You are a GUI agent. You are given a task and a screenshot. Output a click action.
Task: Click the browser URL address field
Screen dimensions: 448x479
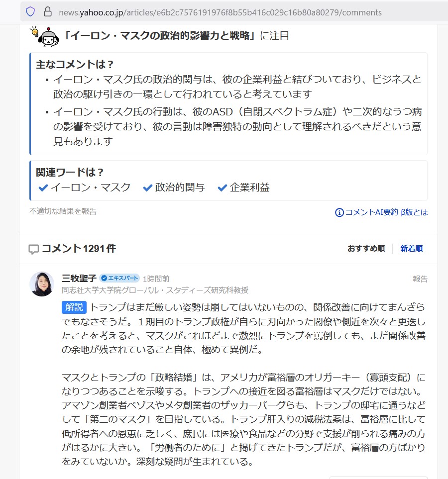(220, 12)
